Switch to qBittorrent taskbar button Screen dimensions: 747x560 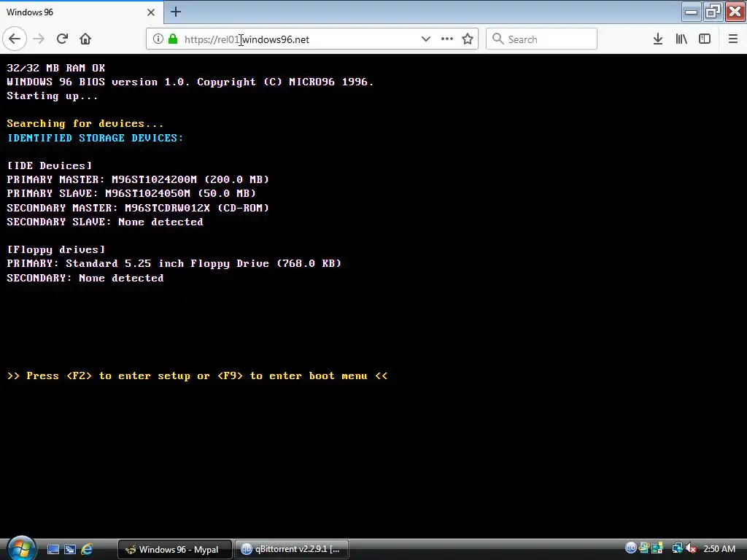click(x=292, y=550)
